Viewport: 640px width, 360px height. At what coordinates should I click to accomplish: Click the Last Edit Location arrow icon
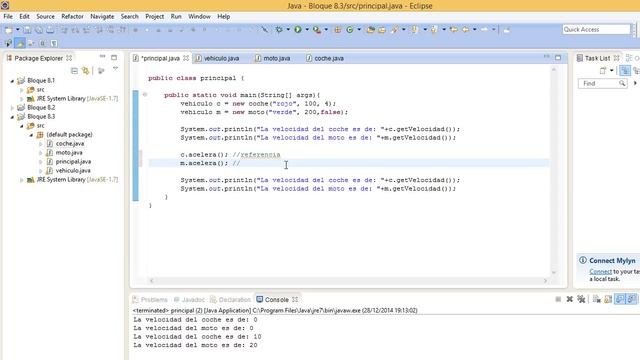(454, 30)
